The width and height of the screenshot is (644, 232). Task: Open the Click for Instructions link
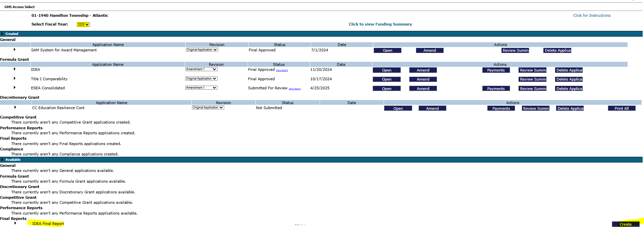(591, 15)
